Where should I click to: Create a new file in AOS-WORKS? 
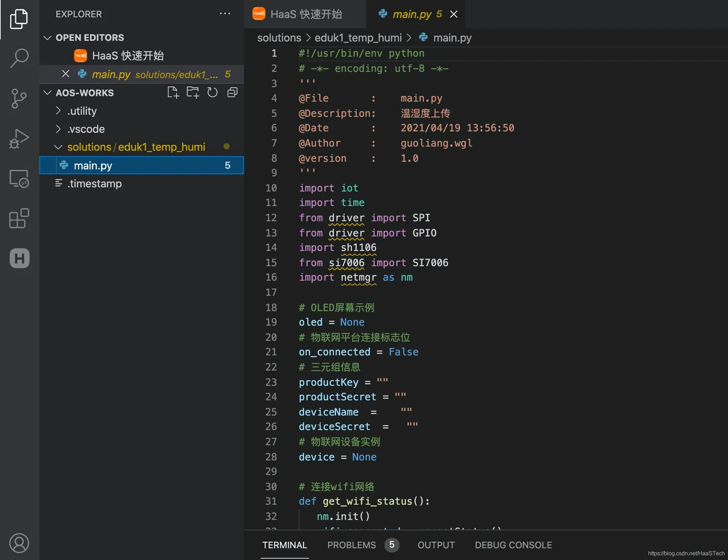coord(173,93)
